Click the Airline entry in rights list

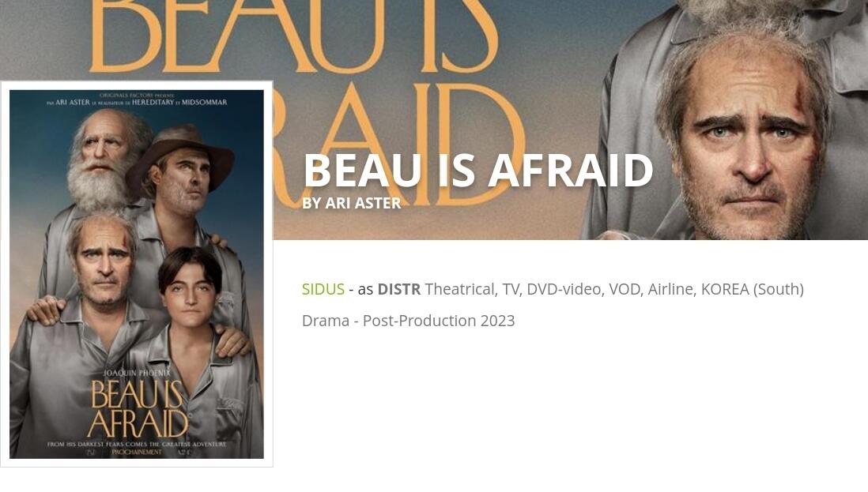click(672, 289)
